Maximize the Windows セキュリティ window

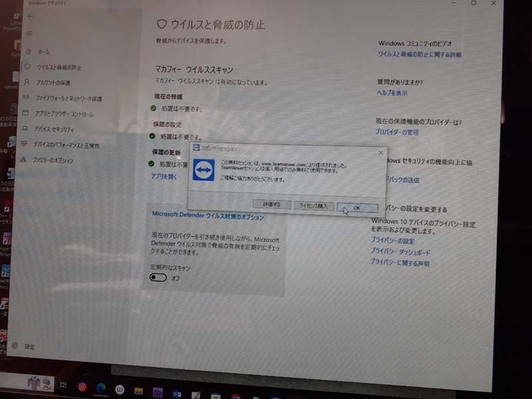[x=473, y=3]
